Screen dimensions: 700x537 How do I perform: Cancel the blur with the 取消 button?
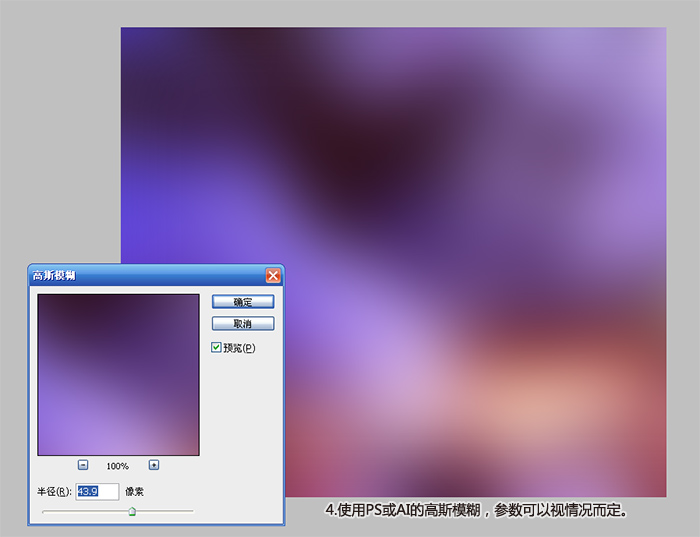242,323
